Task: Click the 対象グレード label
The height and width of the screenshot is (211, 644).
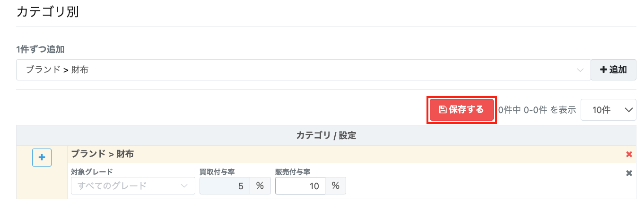Action: coord(92,172)
